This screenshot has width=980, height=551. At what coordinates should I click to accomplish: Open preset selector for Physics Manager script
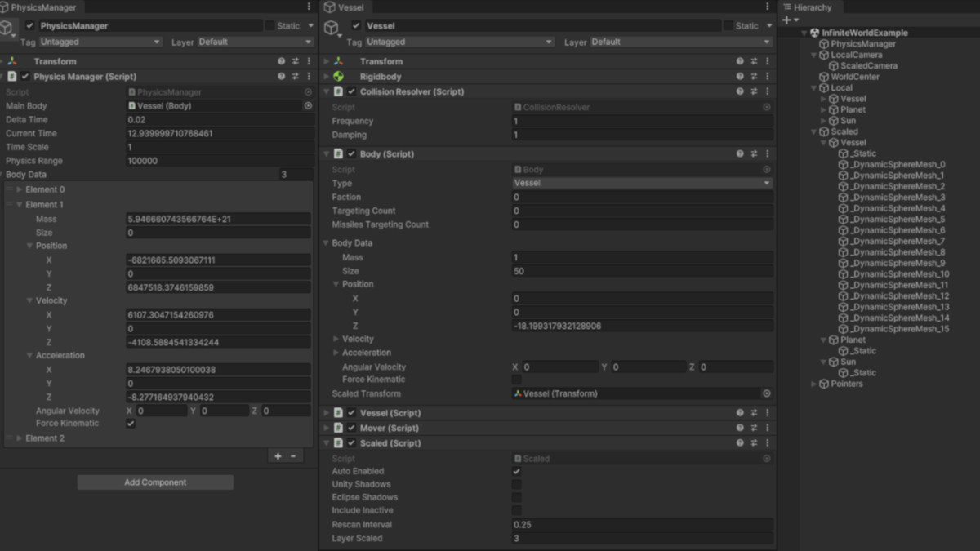point(296,76)
